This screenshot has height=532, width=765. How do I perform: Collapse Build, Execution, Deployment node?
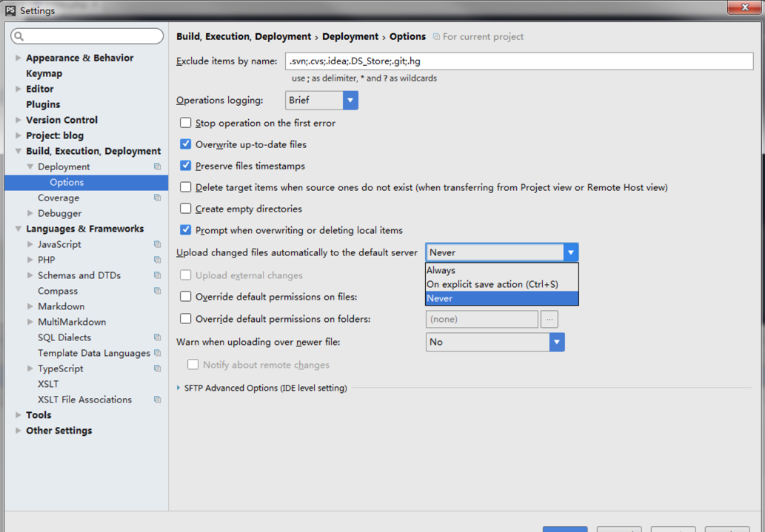click(18, 151)
